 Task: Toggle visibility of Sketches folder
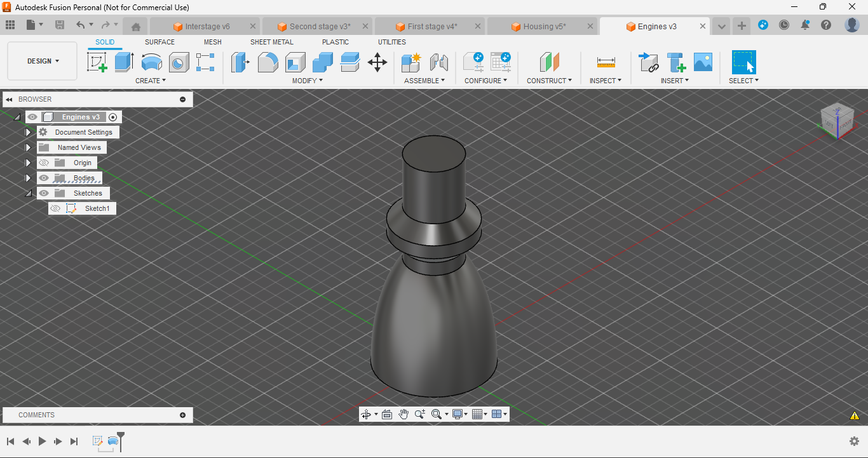[44, 193]
